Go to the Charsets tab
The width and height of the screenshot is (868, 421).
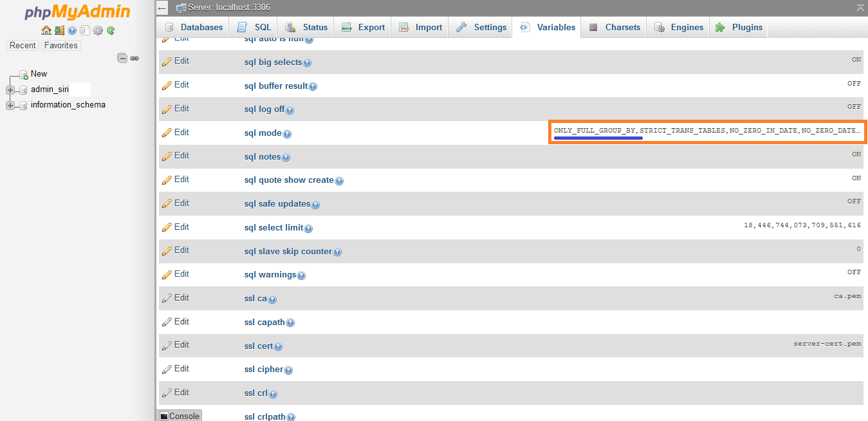pyautogui.click(x=614, y=27)
